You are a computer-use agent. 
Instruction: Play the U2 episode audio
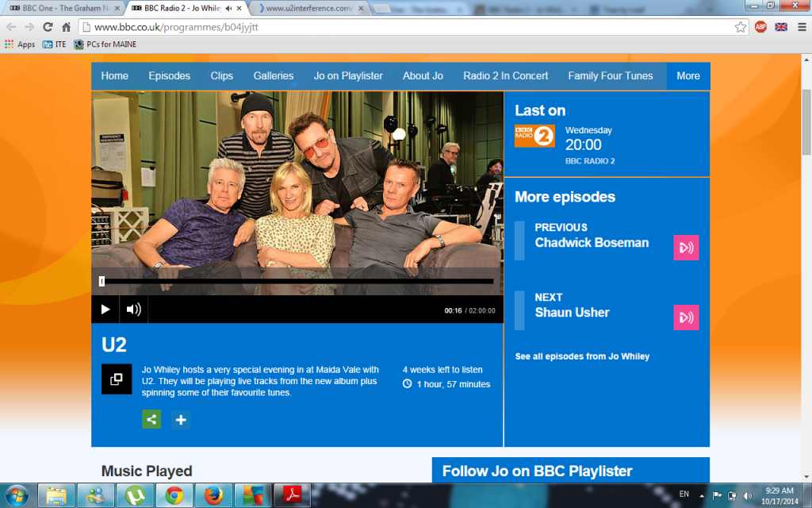point(105,310)
